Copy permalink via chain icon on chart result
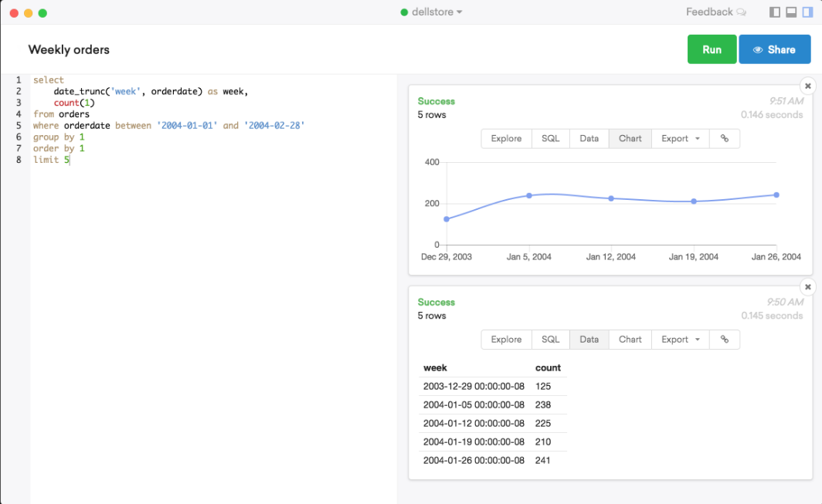The height and width of the screenshot is (504, 822). (x=724, y=138)
